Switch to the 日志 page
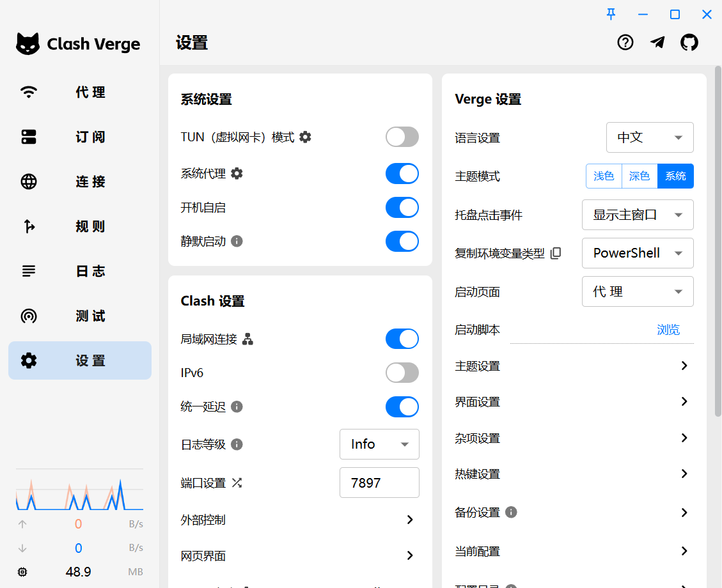Screen dimensions: 722x588 79,271
